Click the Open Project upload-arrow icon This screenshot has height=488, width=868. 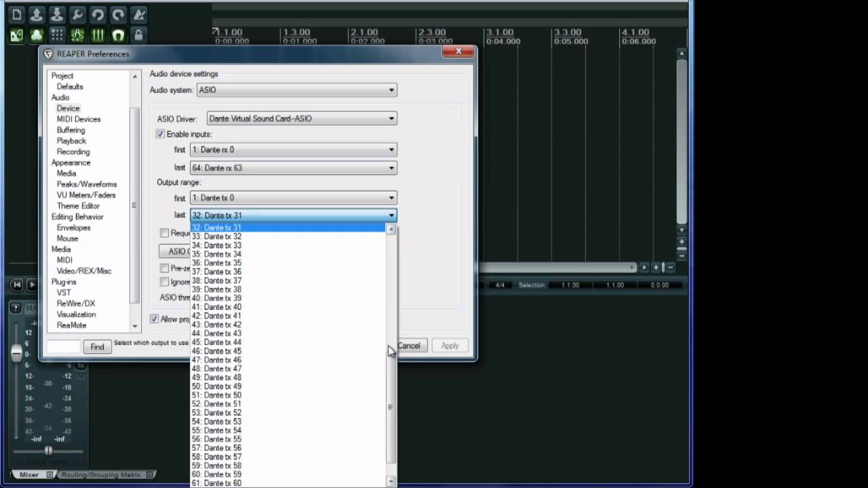pos(37,14)
